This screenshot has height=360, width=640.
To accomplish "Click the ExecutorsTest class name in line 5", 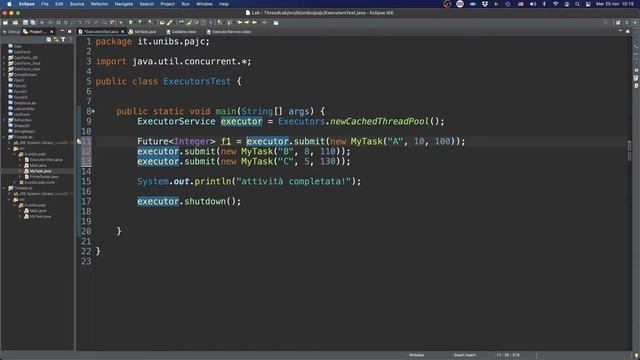I will tap(197, 82).
